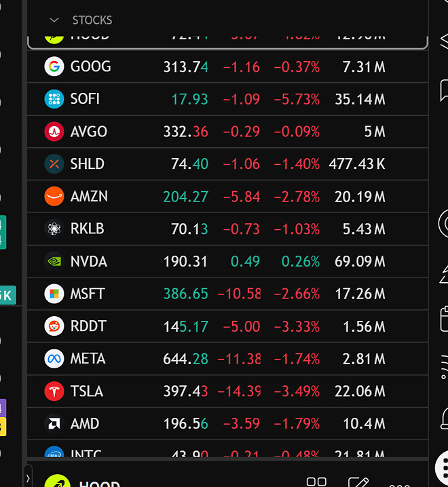This screenshot has width=448, height=487.
Task: Click the Tesla logo icon
Action: 54,391
